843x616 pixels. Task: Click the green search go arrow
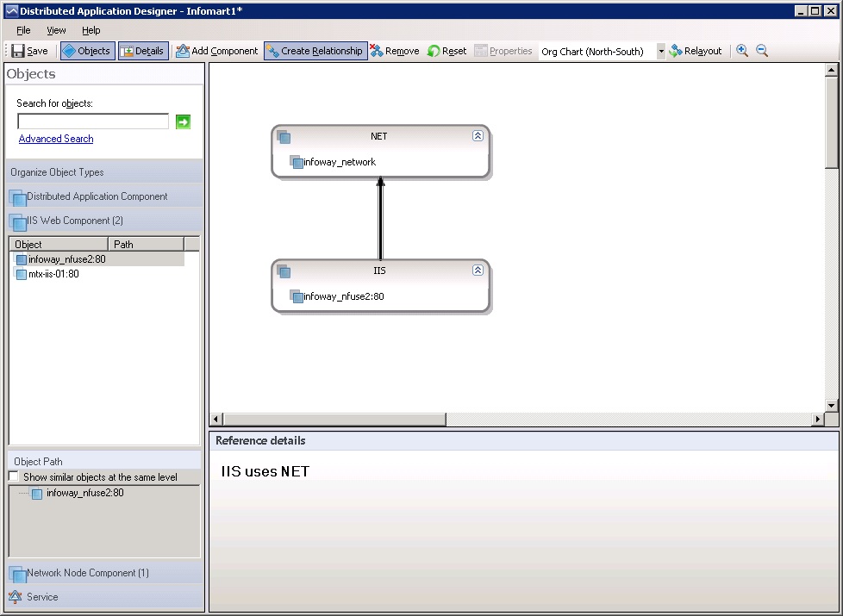point(183,121)
